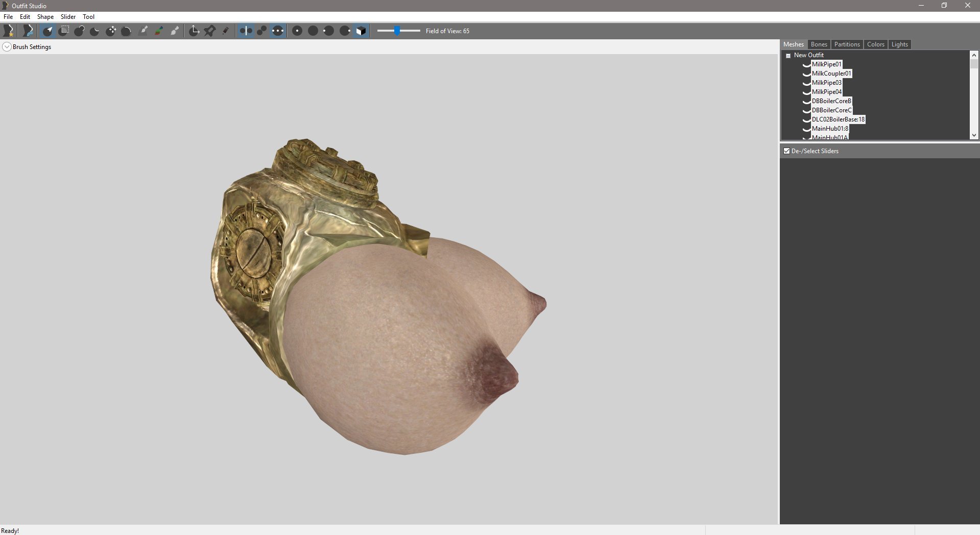
Task: Toggle visibility of DBBoilerCoreB mesh
Action: pos(806,101)
